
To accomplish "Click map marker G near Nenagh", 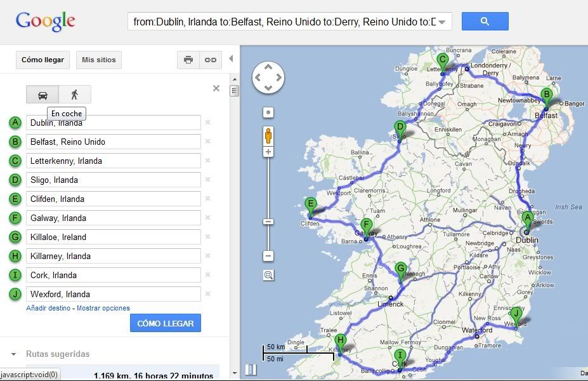I will point(400,271).
